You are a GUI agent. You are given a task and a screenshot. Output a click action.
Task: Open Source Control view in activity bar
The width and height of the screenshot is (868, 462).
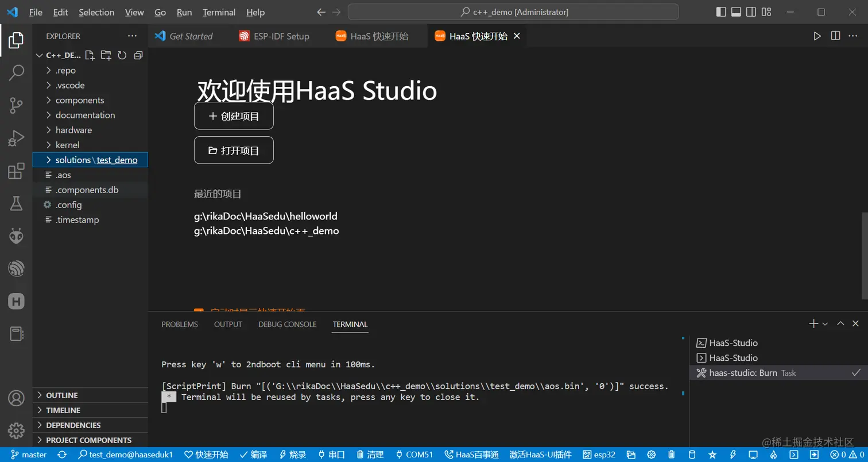[x=16, y=105]
